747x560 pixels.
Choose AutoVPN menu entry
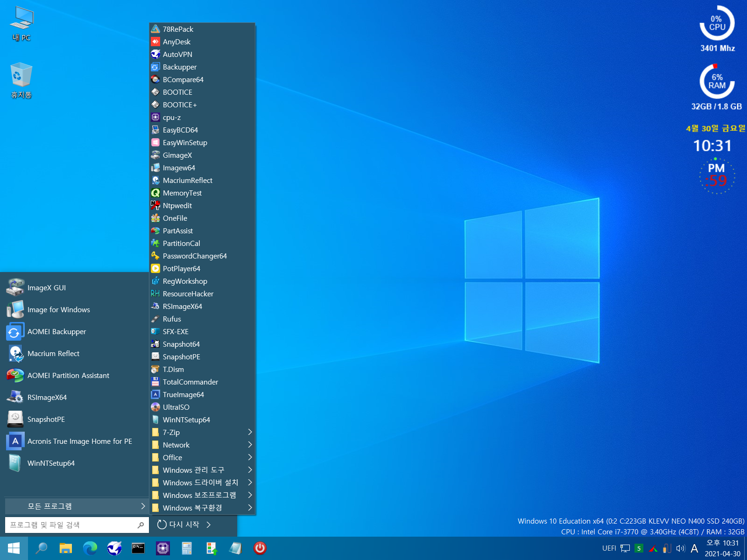[202, 55]
